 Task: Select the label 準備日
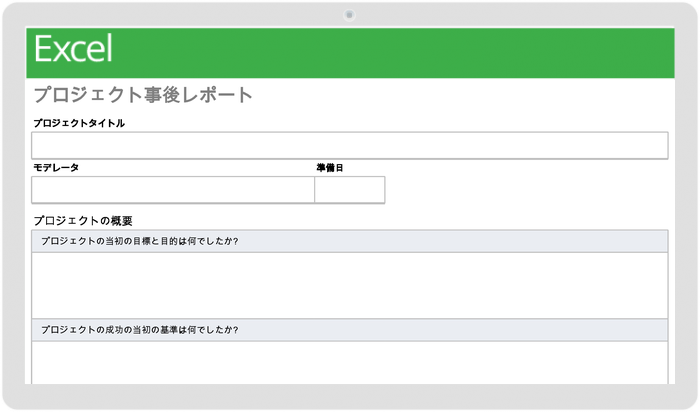pyautogui.click(x=330, y=168)
